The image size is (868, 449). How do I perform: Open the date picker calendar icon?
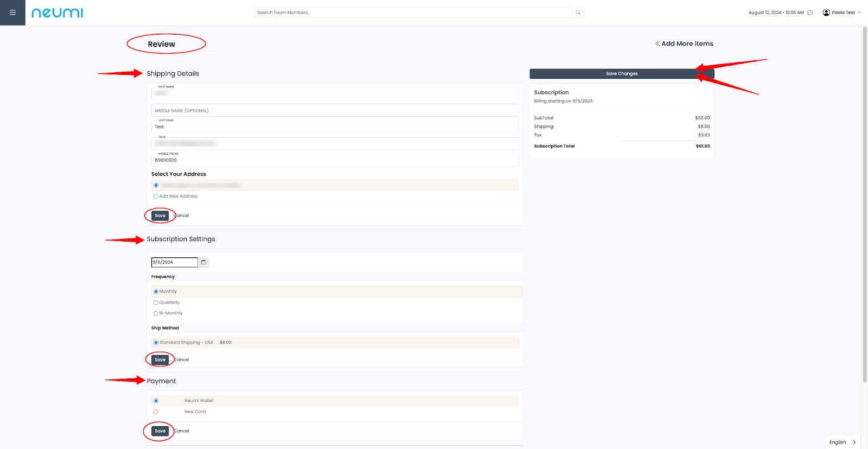point(203,262)
